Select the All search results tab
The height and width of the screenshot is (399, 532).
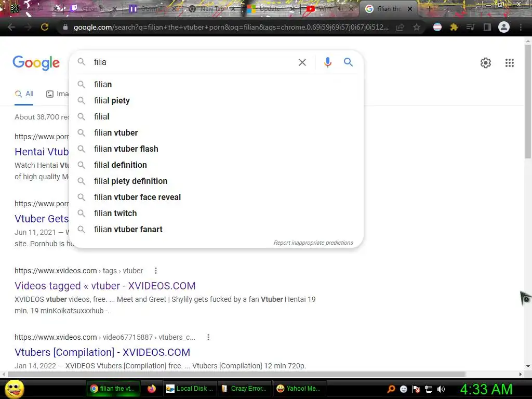click(x=24, y=94)
